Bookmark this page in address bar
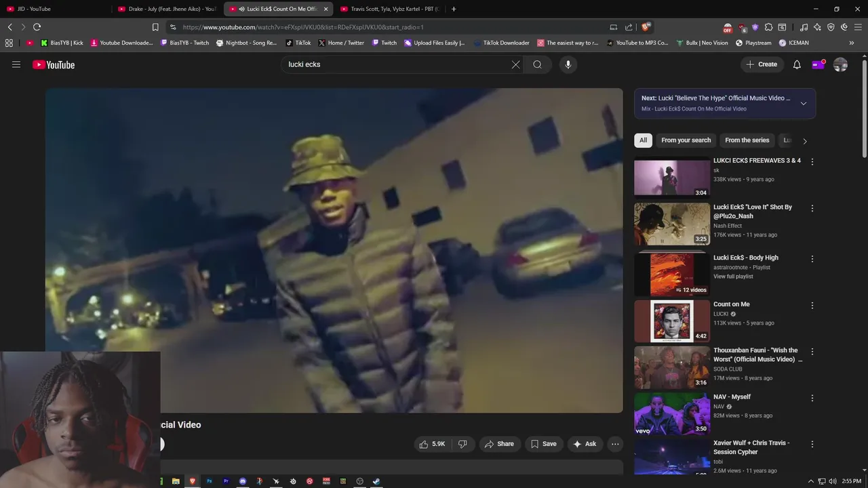 (155, 27)
